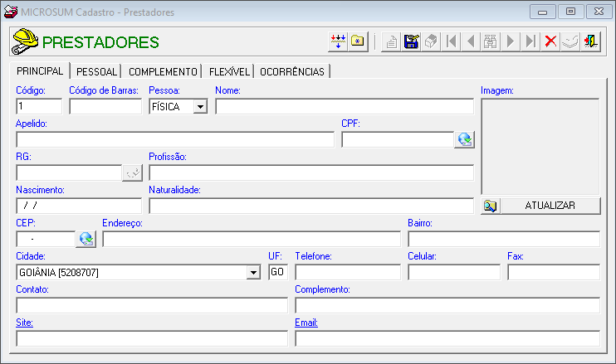The image size is (616, 364).
Task: Click the image browse icon beside ATUALIZAR
Action: tap(490, 206)
